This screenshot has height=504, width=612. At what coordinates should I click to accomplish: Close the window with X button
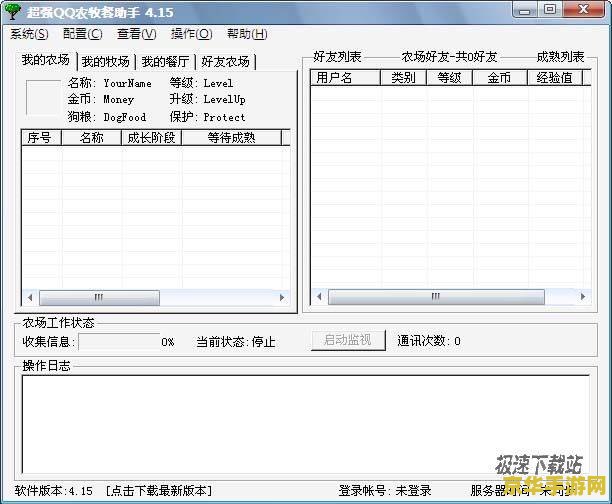click(x=584, y=9)
